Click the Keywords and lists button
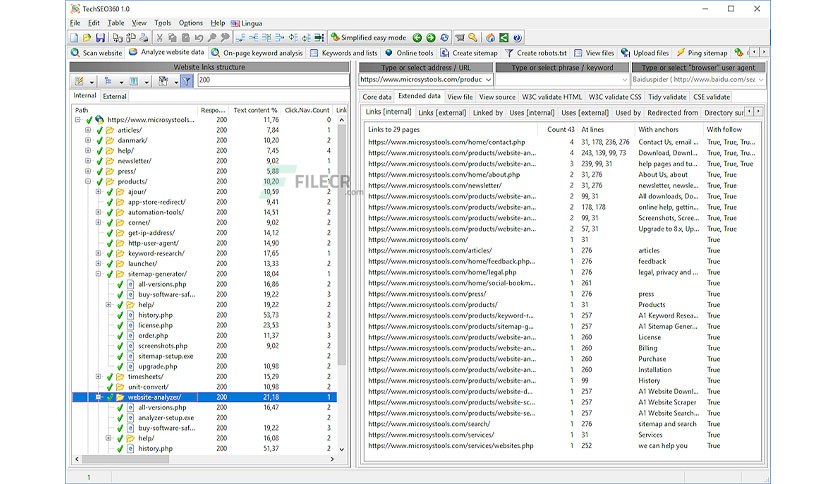Screen dimensions: 836x484 (x=344, y=53)
